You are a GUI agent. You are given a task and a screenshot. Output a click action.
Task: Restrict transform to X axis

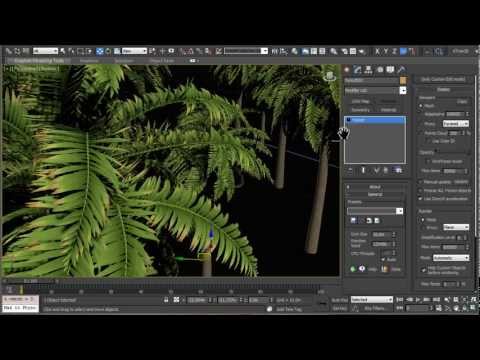pyautogui.click(x=377, y=51)
